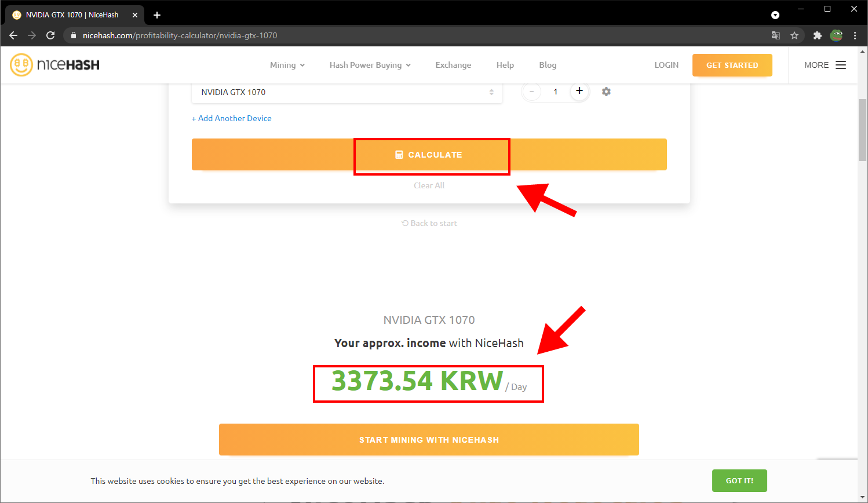The height and width of the screenshot is (503, 868).
Task: Open device settings gear icon
Action: click(x=606, y=92)
